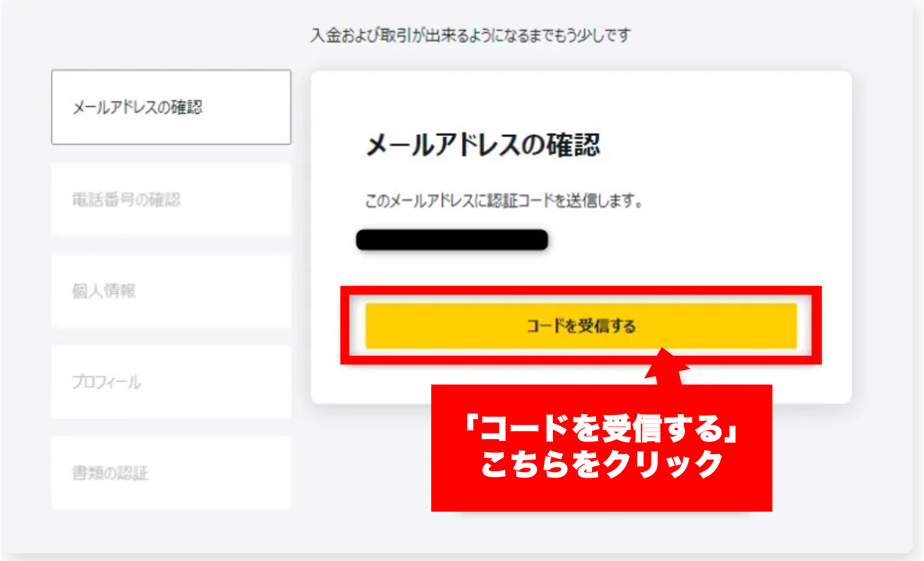Click the red highlight frame around button
Viewport: 924px width, 561px height.
point(581,325)
